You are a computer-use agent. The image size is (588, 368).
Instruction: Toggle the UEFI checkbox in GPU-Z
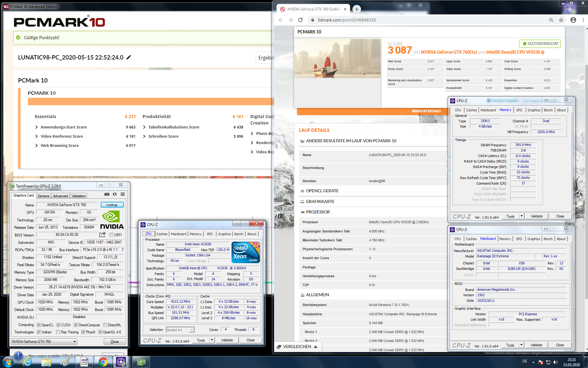(111, 235)
